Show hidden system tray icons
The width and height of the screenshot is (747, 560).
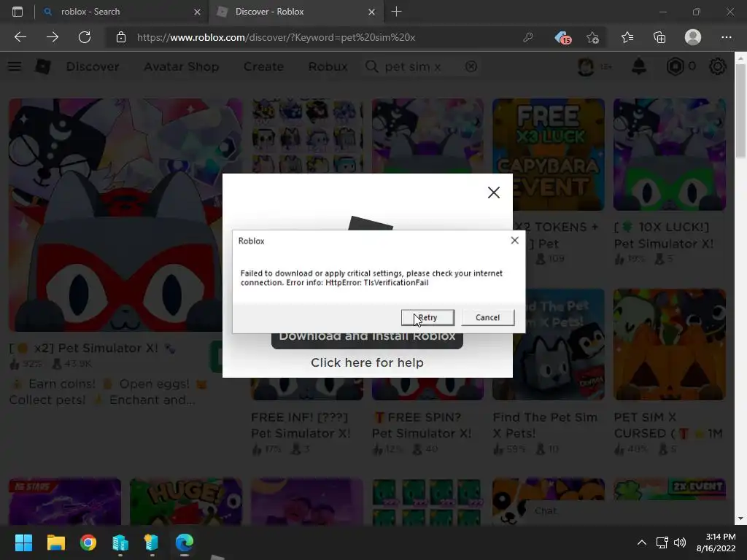pos(642,542)
